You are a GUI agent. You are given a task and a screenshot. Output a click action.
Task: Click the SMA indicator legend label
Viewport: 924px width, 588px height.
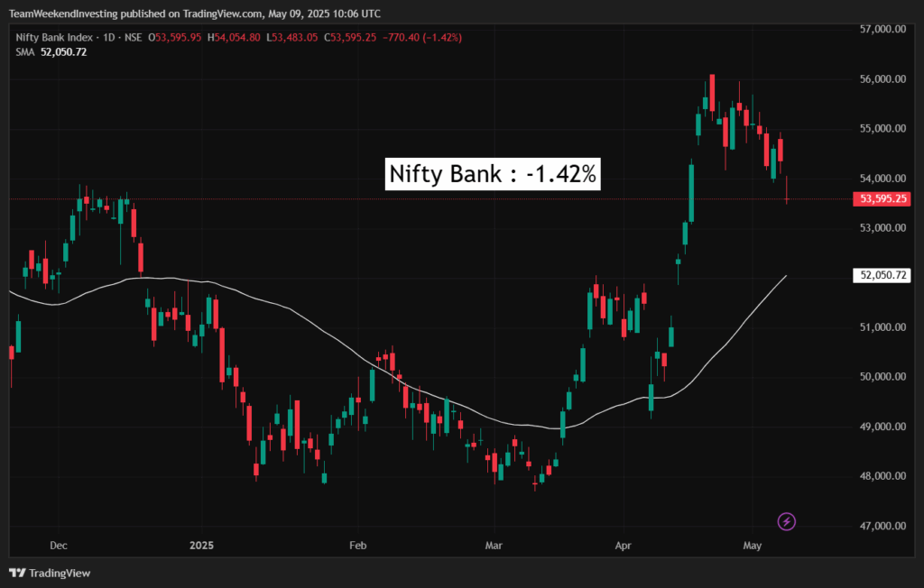[x=24, y=51]
